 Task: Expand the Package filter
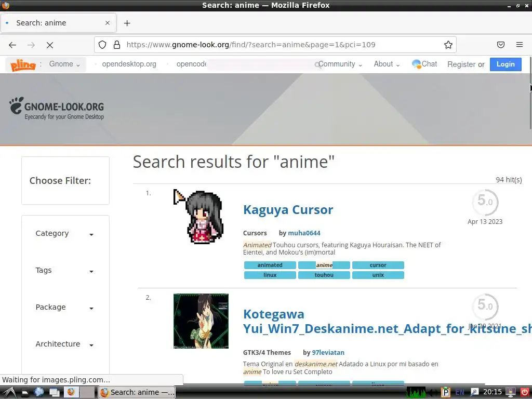[x=64, y=307]
